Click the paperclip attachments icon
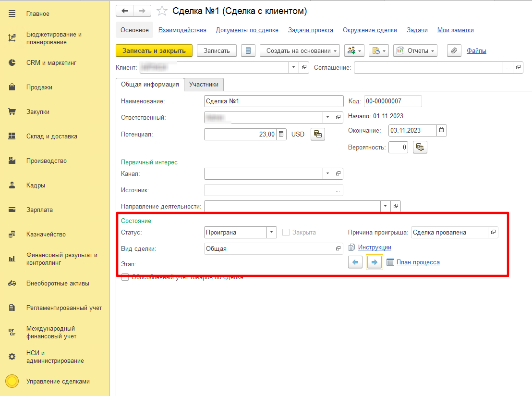The image size is (532, 396). pyautogui.click(x=454, y=50)
